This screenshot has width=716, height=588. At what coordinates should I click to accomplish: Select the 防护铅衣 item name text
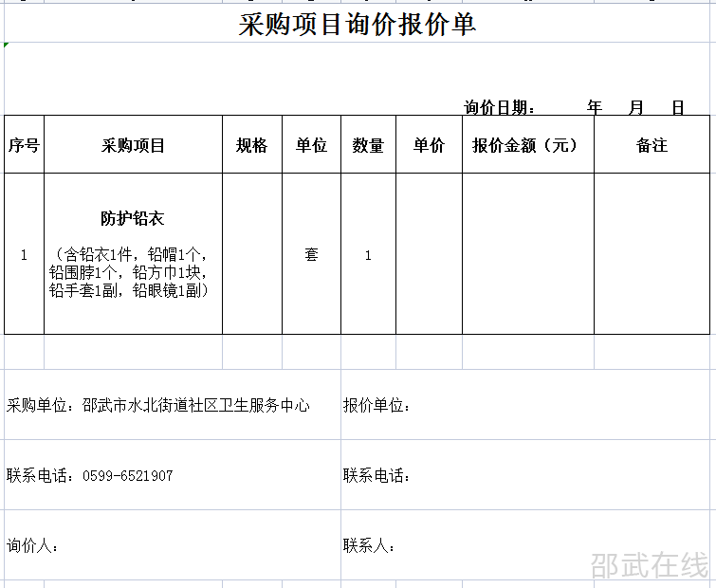[x=133, y=219]
